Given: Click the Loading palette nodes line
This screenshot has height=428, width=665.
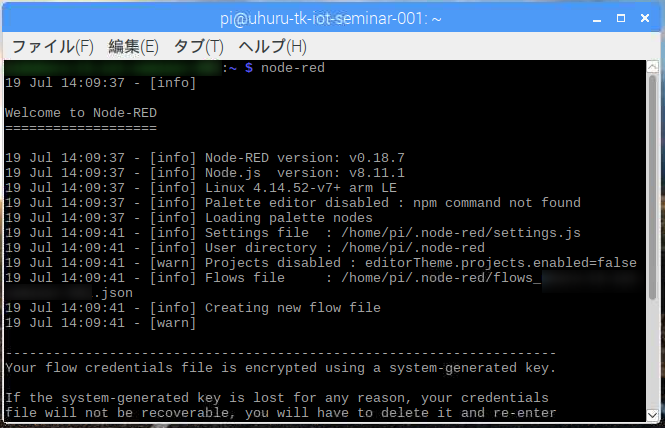Looking at the screenshot, I should click(288, 218).
